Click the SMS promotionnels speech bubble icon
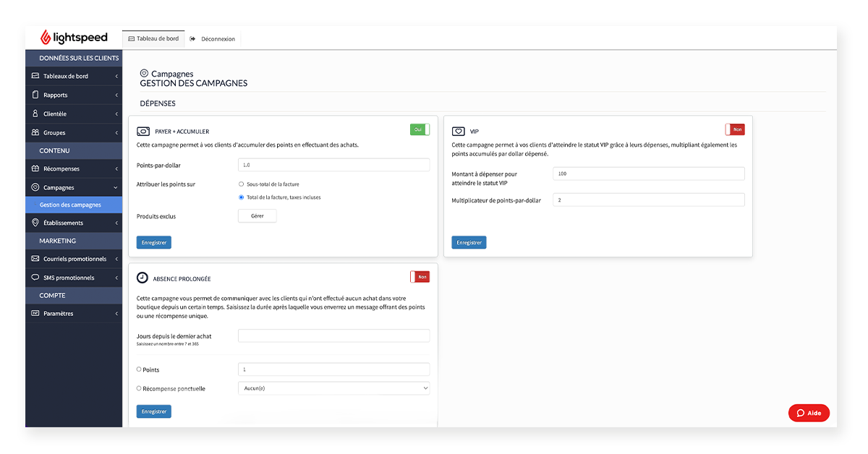Image resolution: width=868 pixels, height=454 pixels. (x=35, y=278)
